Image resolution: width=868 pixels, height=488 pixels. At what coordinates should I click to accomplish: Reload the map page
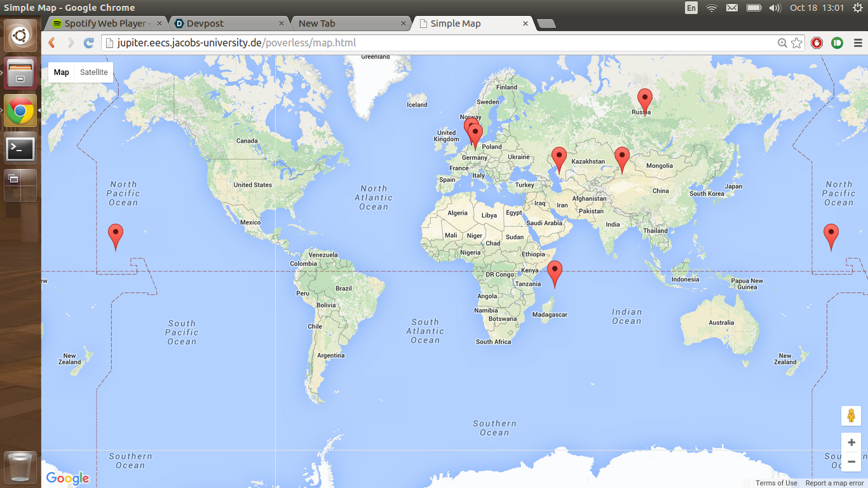coord(89,43)
